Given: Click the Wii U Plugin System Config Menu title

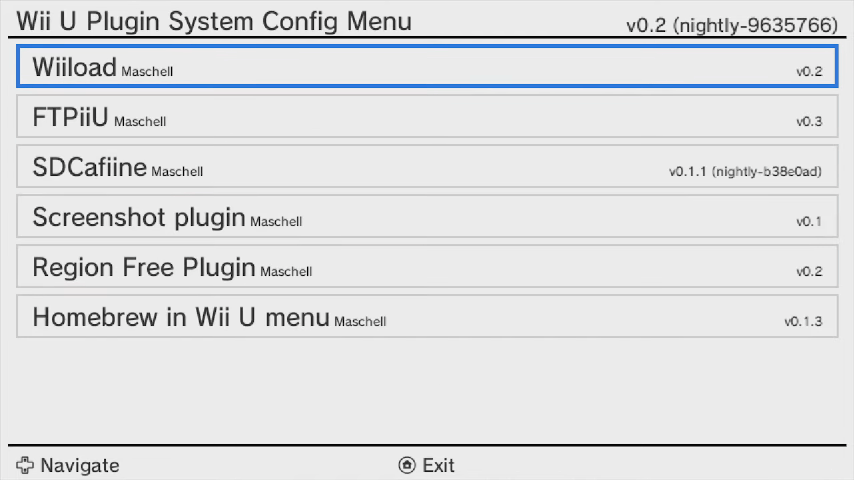Looking at the screenshot, I should pyautogui.click(x=214, y=21).
